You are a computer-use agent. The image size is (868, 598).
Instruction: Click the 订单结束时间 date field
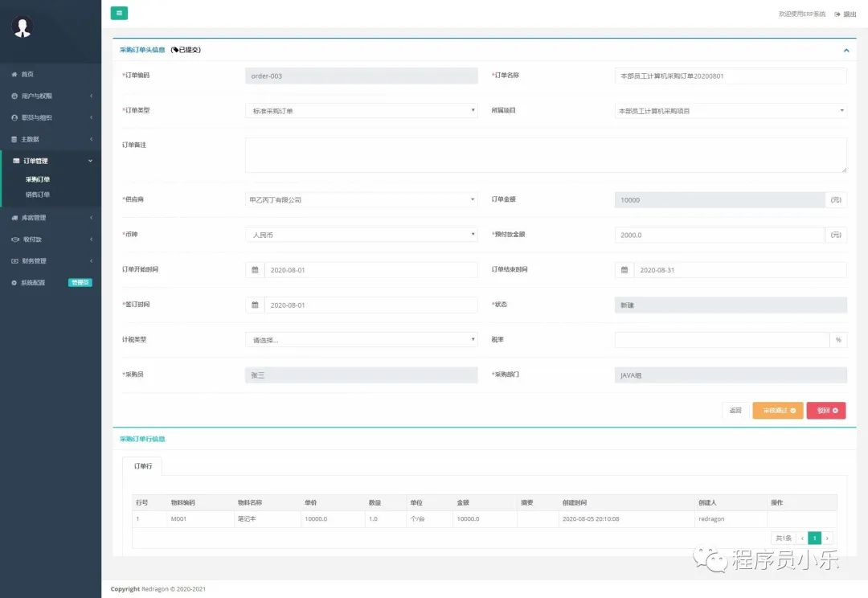point(740,269)
